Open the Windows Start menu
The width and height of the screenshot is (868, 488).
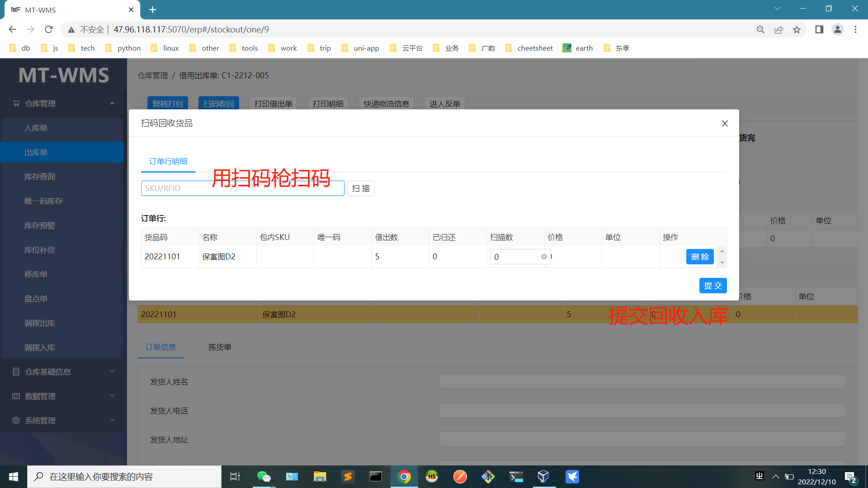click(x=14, y=477)
